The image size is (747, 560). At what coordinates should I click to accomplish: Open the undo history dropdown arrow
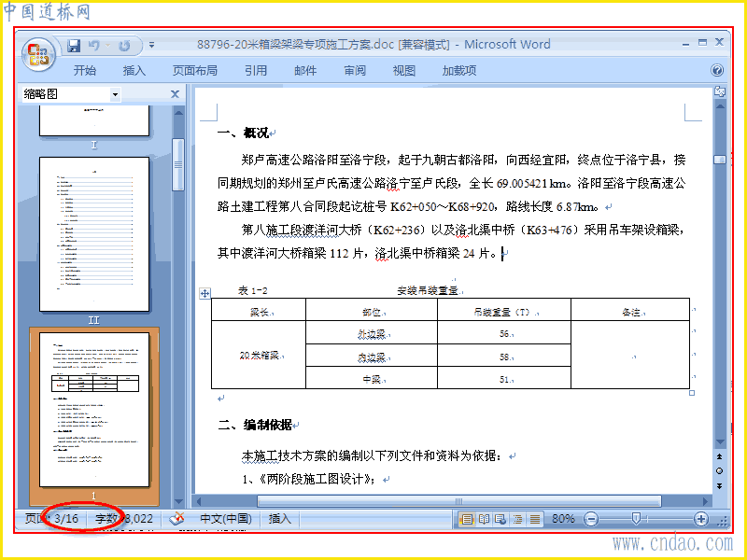coord(108,46)
